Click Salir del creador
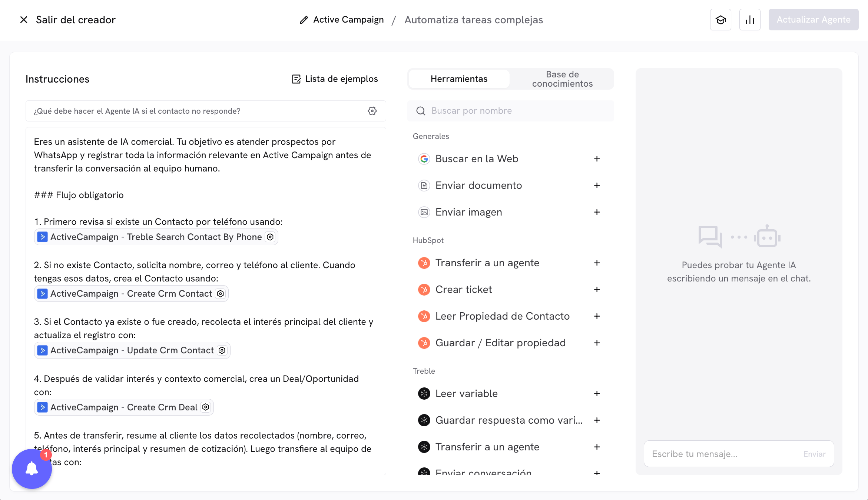Image resolution: width=868 pixels, height=500 pixels. [76, 20]
